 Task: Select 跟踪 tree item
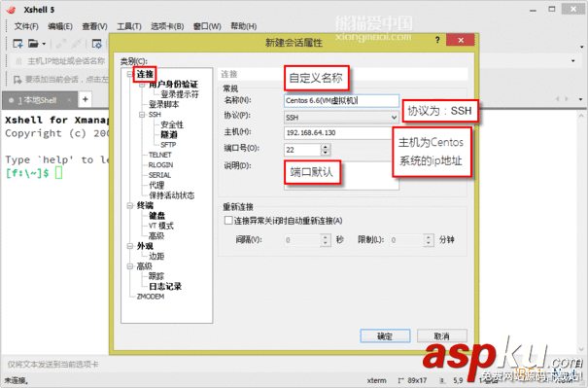156,276
